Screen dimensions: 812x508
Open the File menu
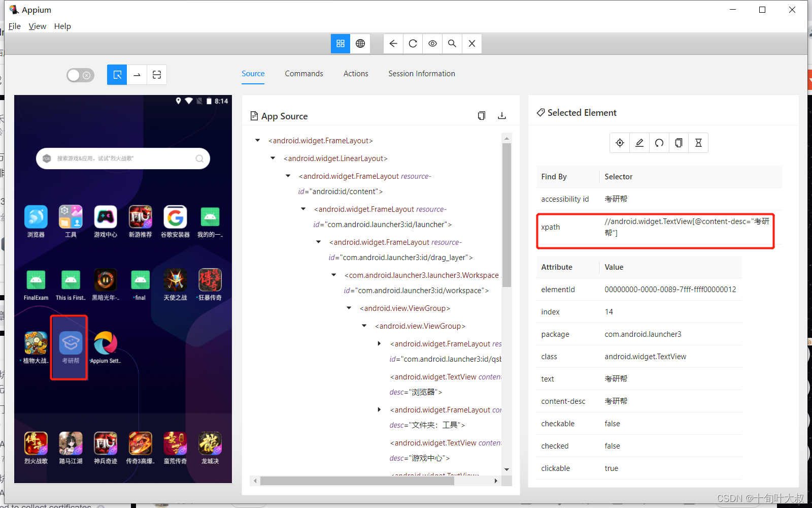point(15,26)
